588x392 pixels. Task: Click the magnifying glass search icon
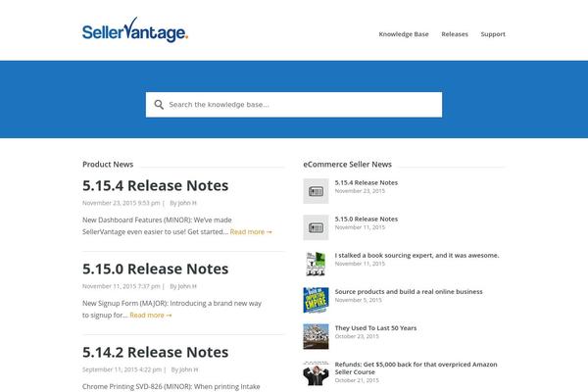point(159,105)
